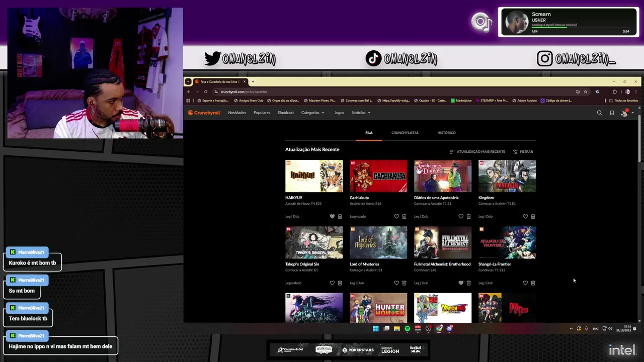Open the Jogos menu item
Image resolution: width=644 pixels, height=362 pixels.
(x=339, y=113)
